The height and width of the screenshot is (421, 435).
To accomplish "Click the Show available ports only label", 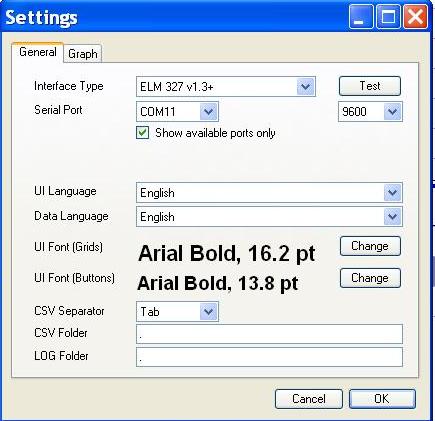I will point(215,133).
